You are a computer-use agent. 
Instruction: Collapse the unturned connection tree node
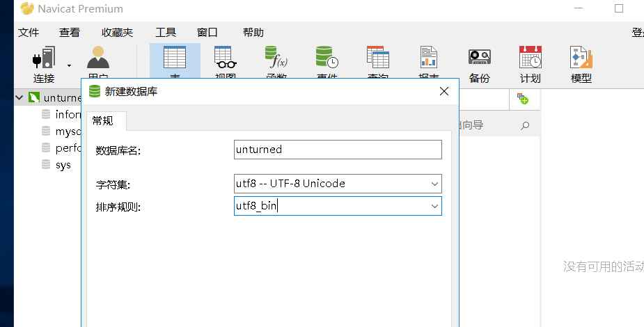[x=19, y=98]
